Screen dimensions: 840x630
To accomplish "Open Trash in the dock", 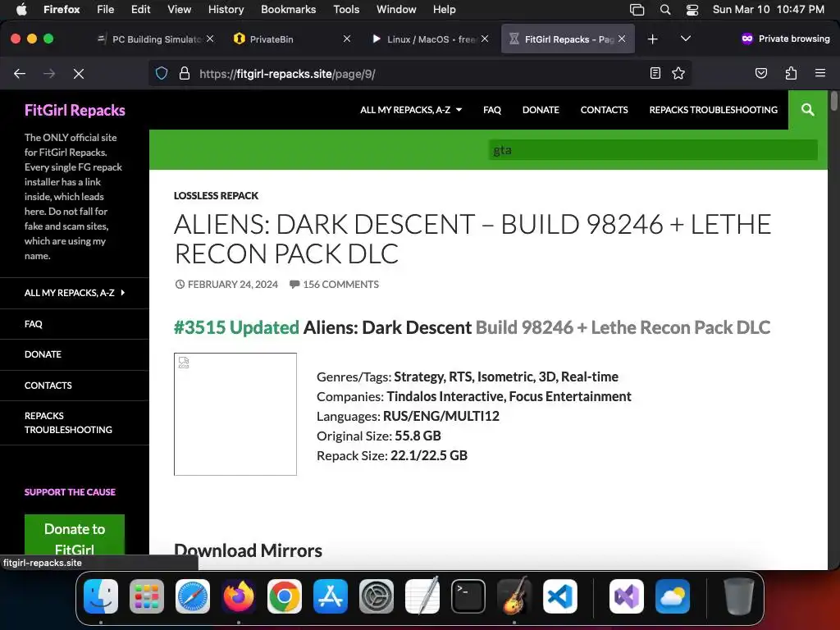I will [739, 596].
